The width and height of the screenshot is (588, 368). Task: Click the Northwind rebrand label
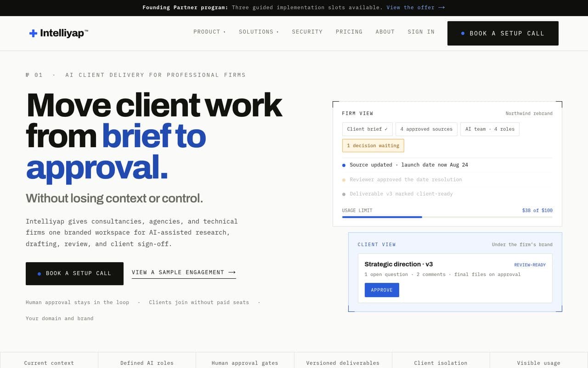coord(529,113)
